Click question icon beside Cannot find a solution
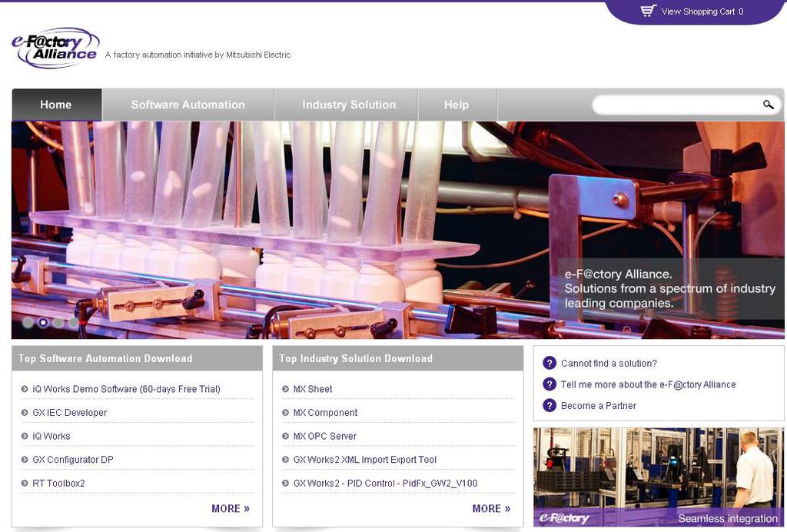The width and height of the screenshot is (787, 532). [x=550, y=363]
